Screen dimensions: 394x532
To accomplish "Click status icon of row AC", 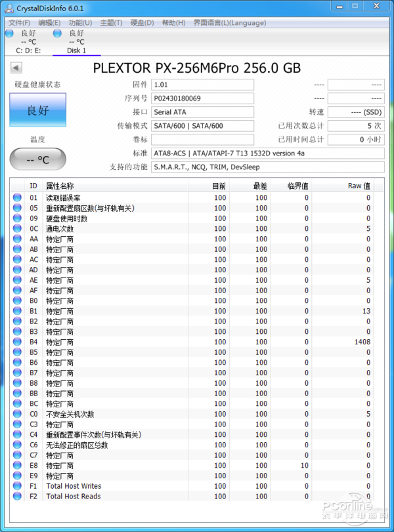I will point(17,259).
